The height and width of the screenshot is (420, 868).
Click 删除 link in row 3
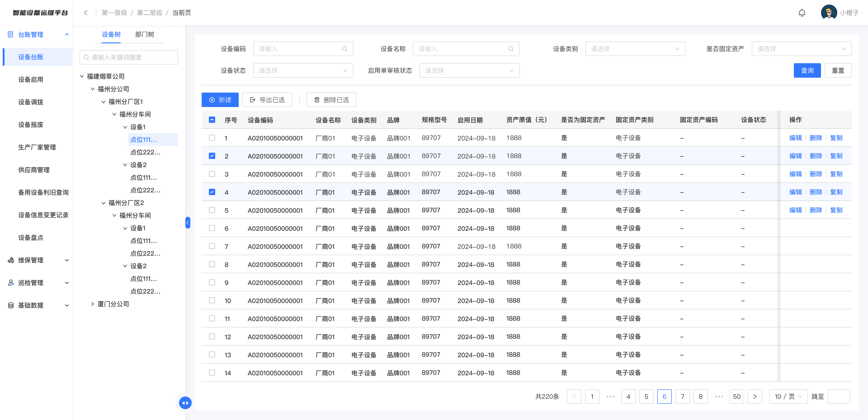click(816, 174)
